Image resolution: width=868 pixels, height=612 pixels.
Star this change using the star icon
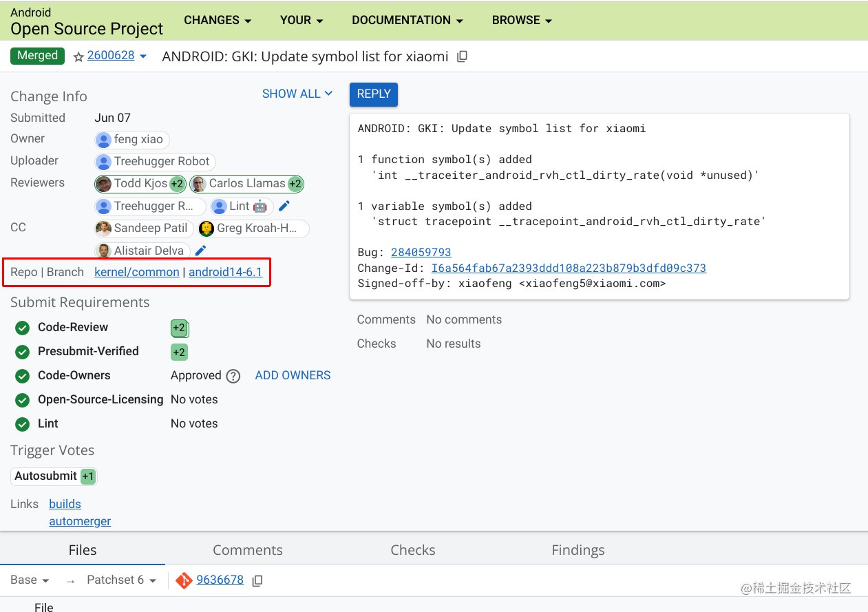[x=78, y=56]
